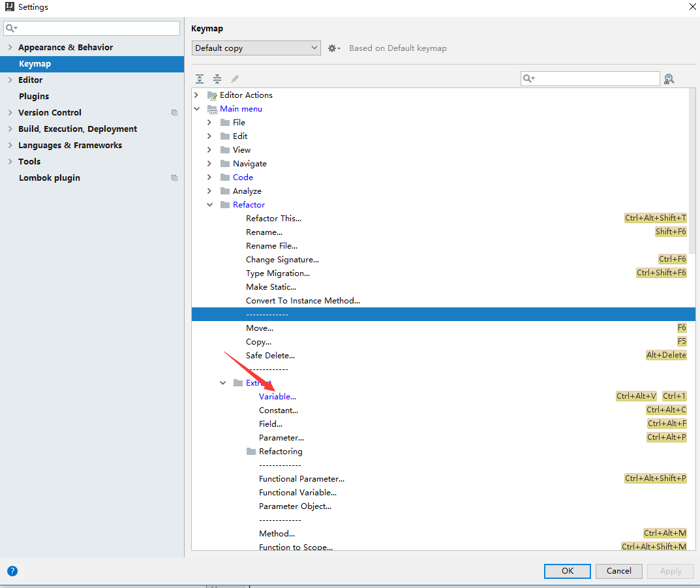Click the Expand All toolbar icon
This screenshot has width=700, height=588.
point(200,79)
